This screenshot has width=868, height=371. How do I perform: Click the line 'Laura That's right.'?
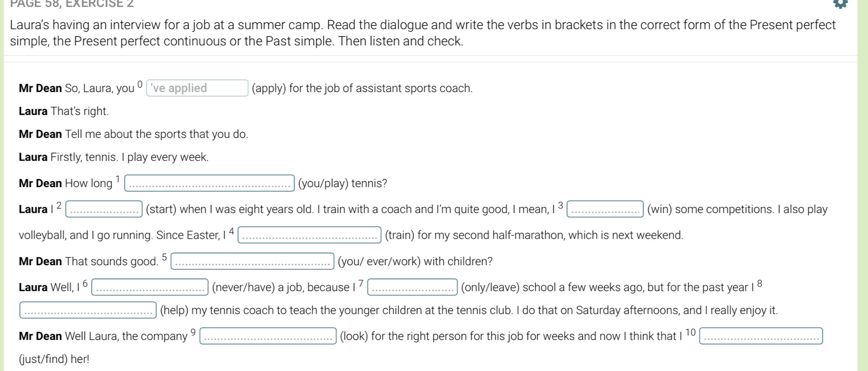[64, 111]
